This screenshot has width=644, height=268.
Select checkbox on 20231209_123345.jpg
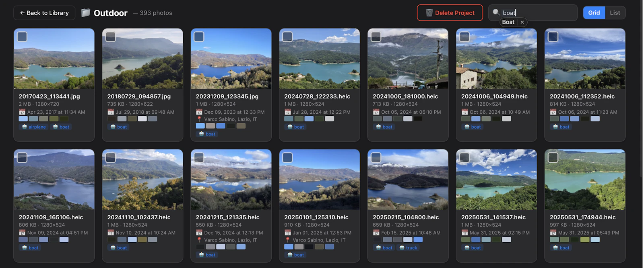[x=199, y=37]
